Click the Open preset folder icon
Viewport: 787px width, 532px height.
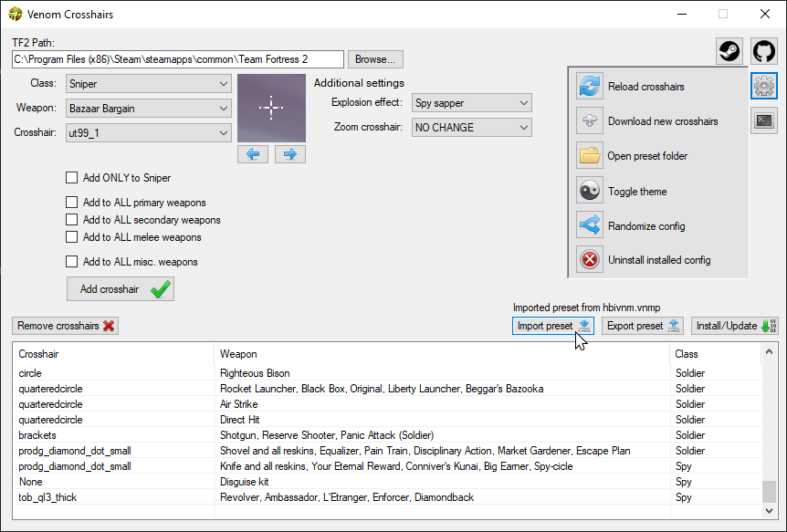click(x=589, y=155)
